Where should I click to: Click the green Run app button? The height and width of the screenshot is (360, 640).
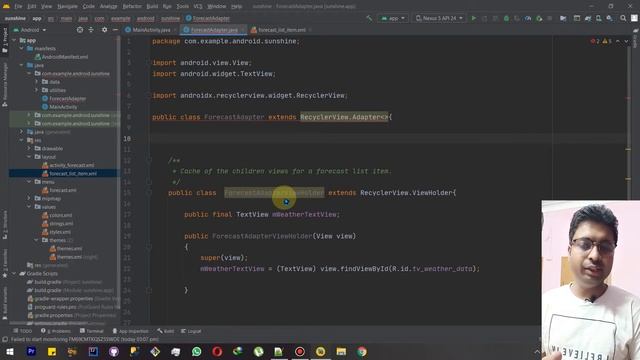tap(473, 18)
